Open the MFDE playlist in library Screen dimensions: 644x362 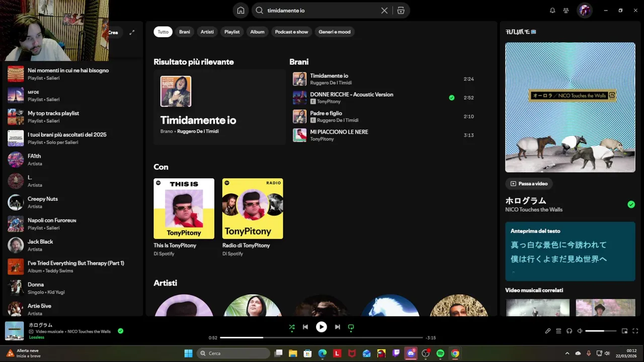[72, 96]
